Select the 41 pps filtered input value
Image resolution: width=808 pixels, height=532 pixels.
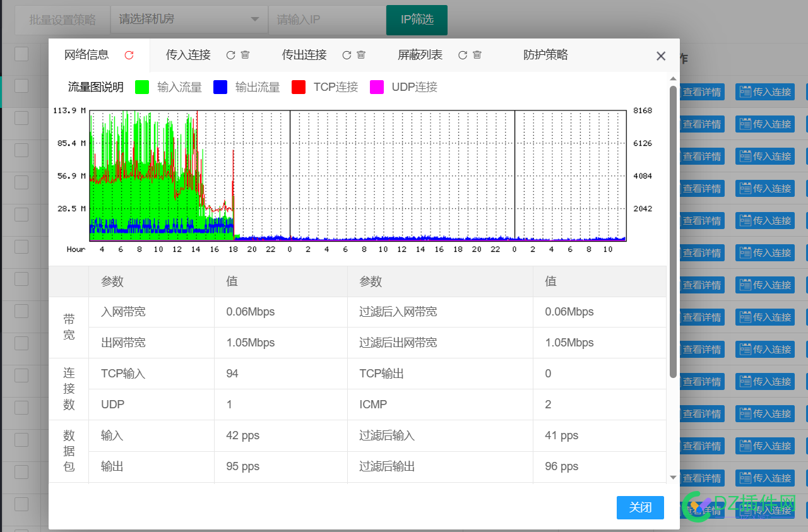[600, 435]
